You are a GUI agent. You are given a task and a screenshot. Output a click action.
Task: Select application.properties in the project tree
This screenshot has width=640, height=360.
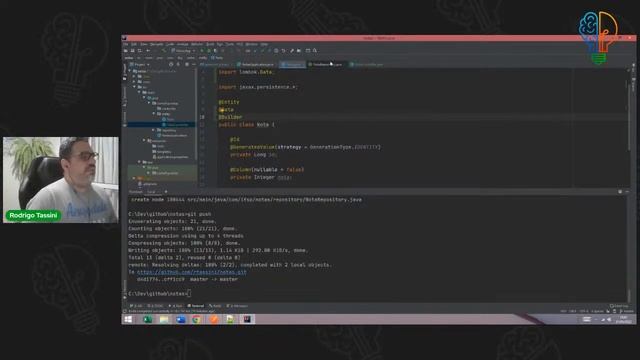171,157
